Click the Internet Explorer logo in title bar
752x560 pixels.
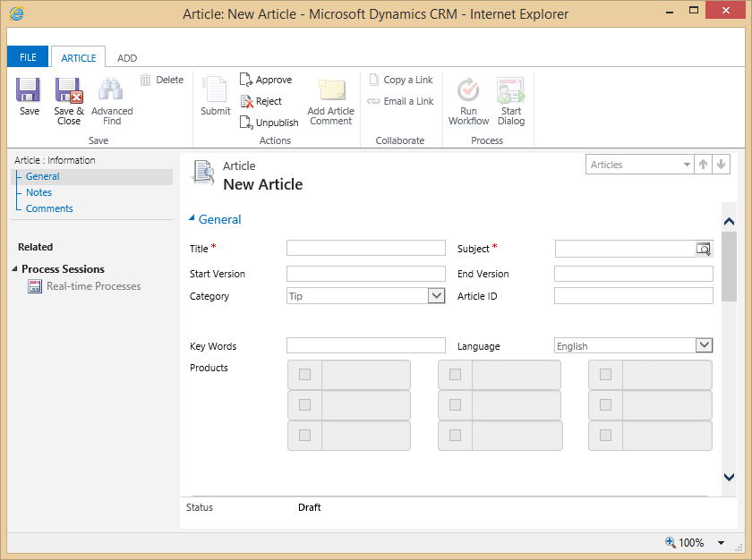point(16,13)
